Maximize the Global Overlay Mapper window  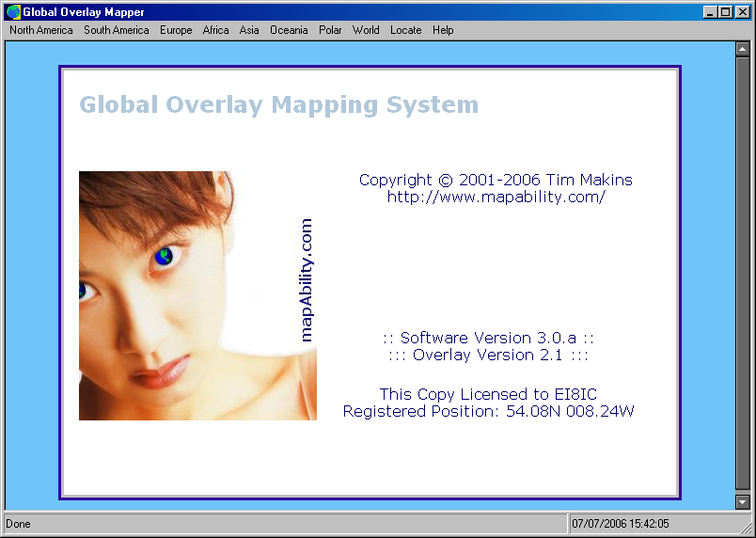(725, 12)
